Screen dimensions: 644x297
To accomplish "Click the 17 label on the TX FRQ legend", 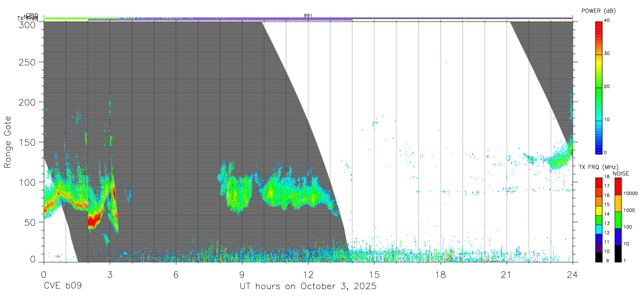I will tap(606, 186).
